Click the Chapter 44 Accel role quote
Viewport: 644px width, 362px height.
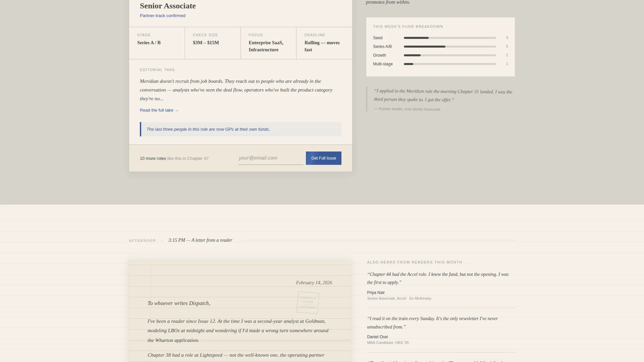[438, 278]
